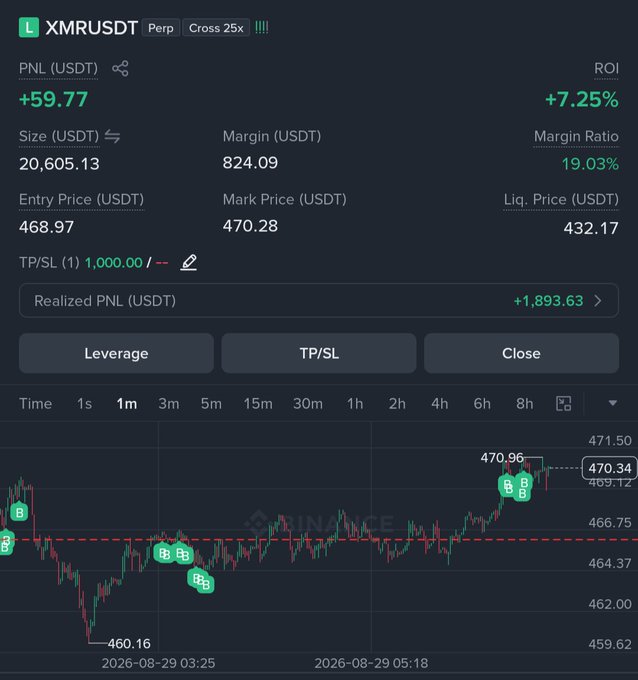Expand more intervals with the dropdown triangle
The height and width of the screenshot is (680, 638).
(612, 403)
